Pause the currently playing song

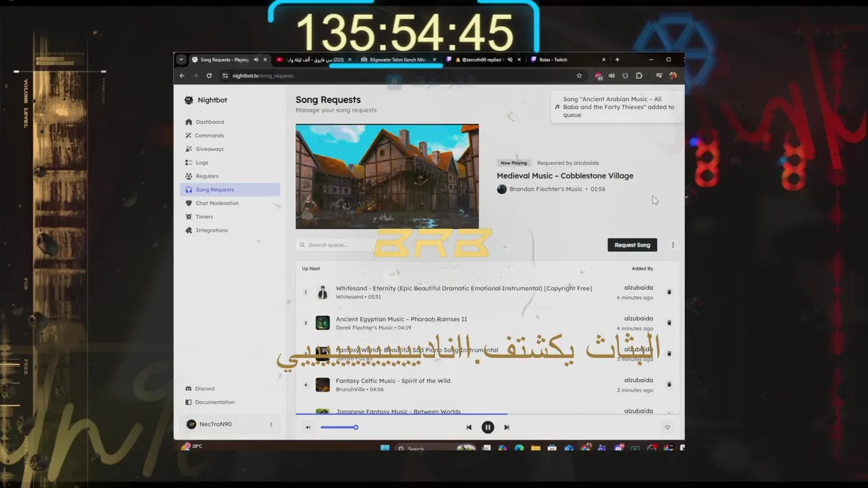pos(488,428)
